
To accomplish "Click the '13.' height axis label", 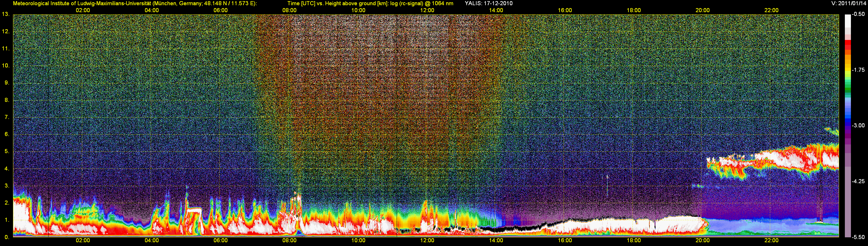I will click(x=6, y=14).
